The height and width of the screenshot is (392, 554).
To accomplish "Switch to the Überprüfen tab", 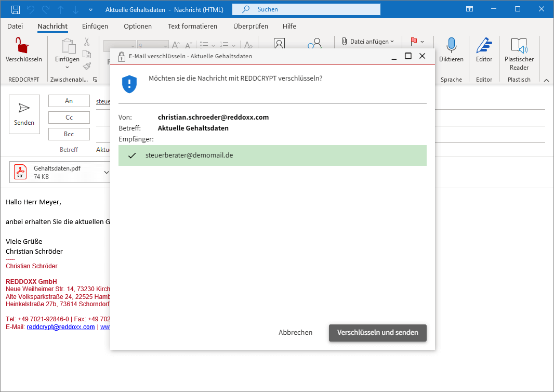I will tap(250, 26).
